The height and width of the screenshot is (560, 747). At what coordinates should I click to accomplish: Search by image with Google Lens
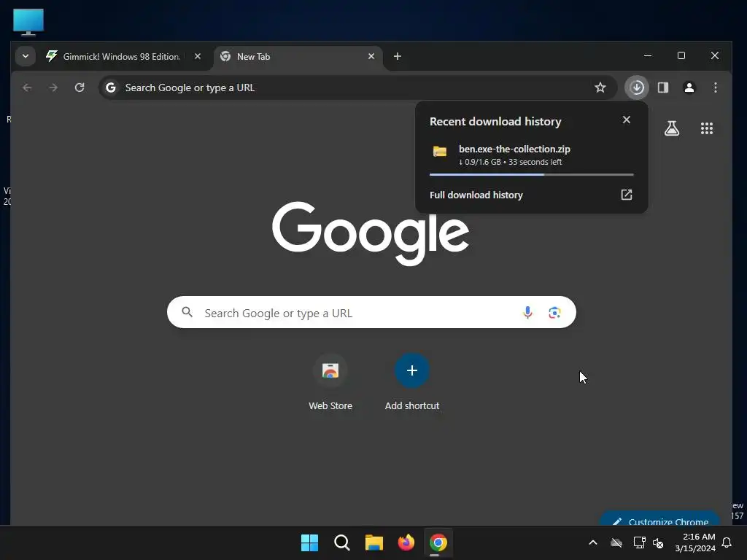click(x=554, y=312)
